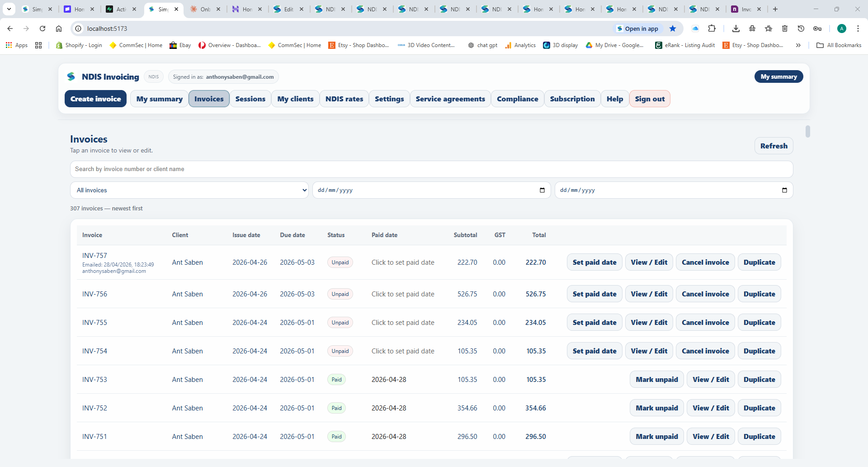Open the cloud extension icon
Screen dimensions: 868x467
click(695, 29)
